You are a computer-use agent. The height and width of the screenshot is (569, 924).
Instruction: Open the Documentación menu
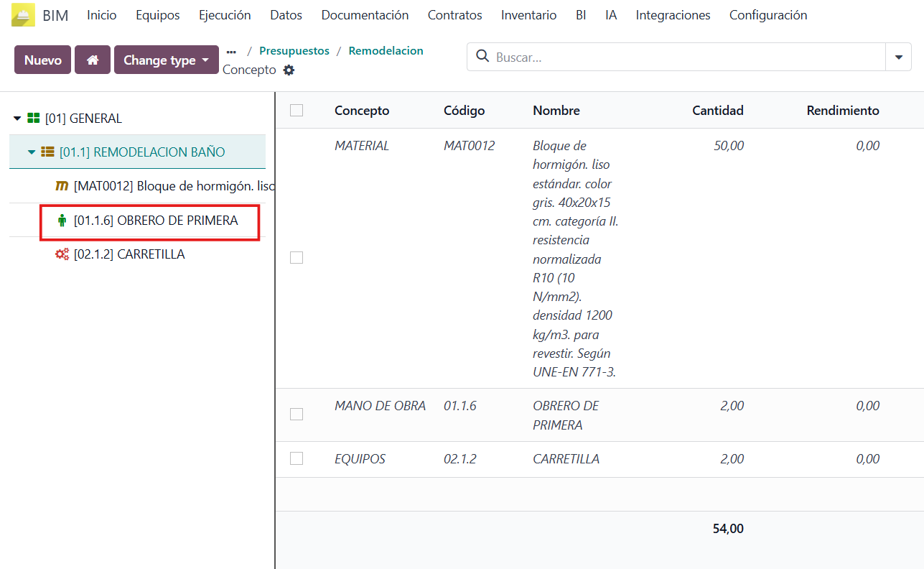[365, 15]
